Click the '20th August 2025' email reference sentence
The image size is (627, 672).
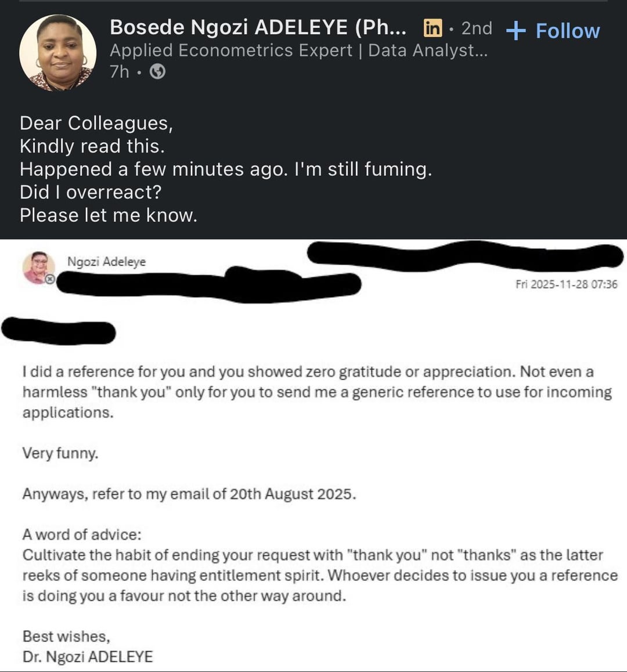pos(189,494)
